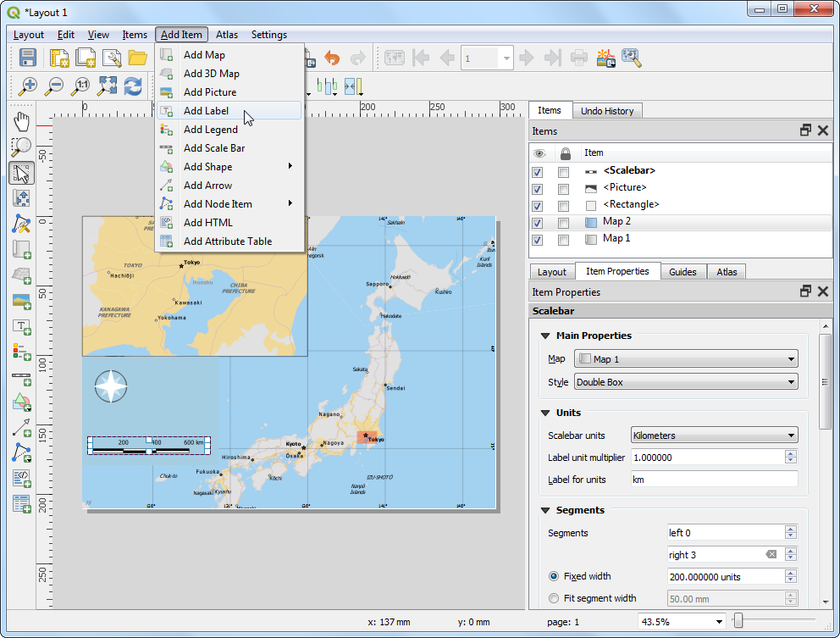Activate the Zoom magnifier tool in the toolbox
The width and height of the screenshot is (840, 638).
21,147
